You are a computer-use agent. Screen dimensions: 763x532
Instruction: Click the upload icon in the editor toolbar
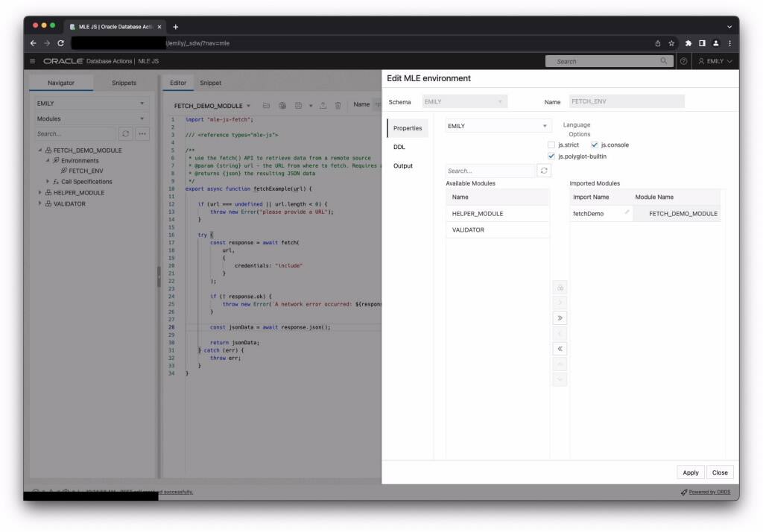point(323,105)
